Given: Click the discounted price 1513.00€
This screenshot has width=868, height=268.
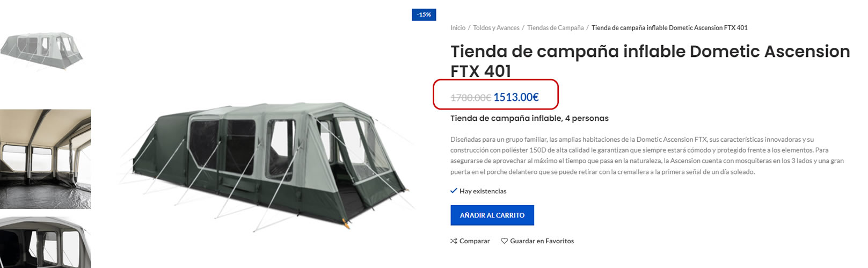Looking at the screenshot, I should pos(516,97).
